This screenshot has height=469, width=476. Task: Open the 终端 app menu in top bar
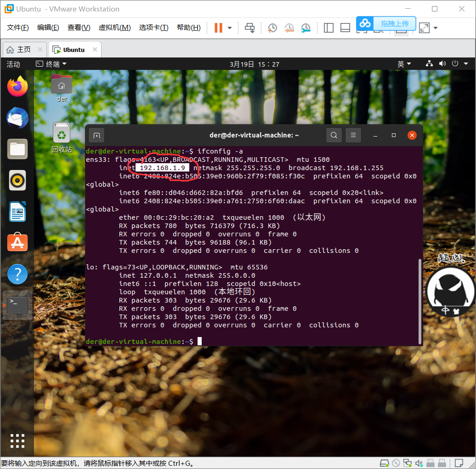(51, 64)
